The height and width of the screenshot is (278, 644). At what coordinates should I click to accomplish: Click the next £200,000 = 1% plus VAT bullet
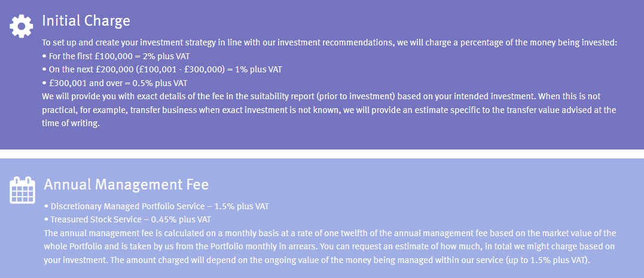[162, 69]
